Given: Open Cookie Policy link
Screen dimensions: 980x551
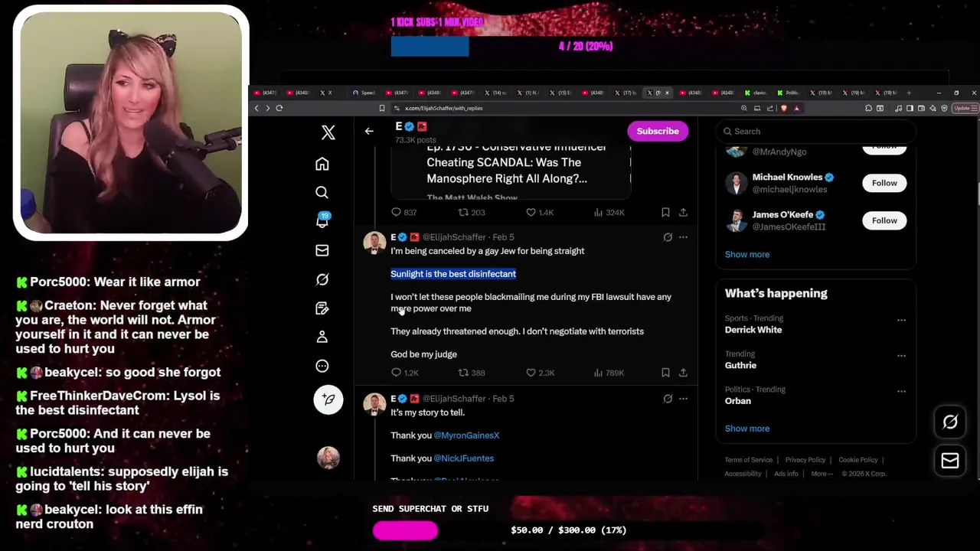Looking at the screenshot, I should pos(858,460).
